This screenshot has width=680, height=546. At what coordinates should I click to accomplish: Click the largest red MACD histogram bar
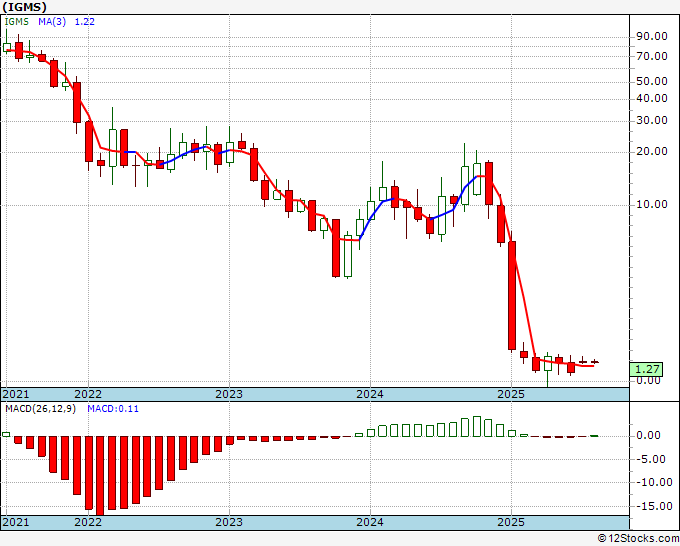pyautogui.click(x=100, y=476)
